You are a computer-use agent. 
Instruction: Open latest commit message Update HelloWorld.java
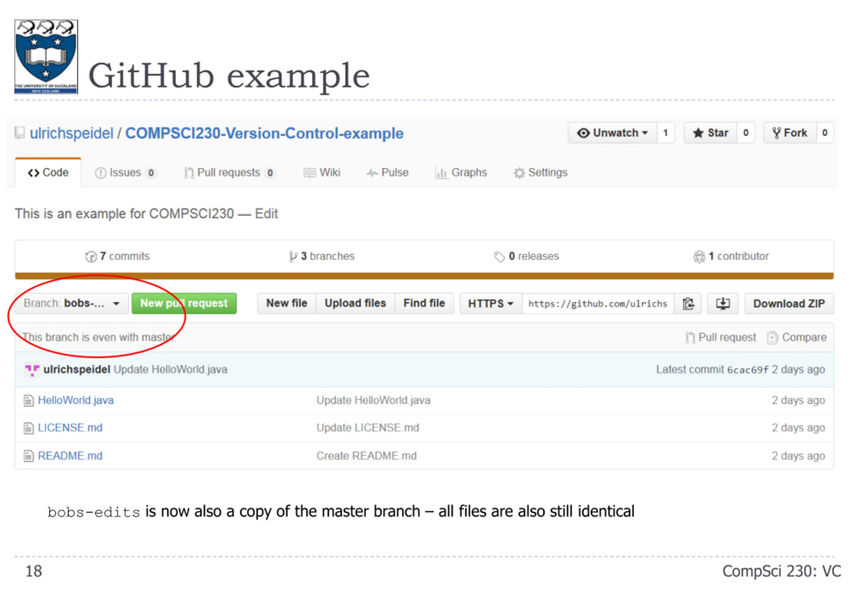[x=171, y=369]
